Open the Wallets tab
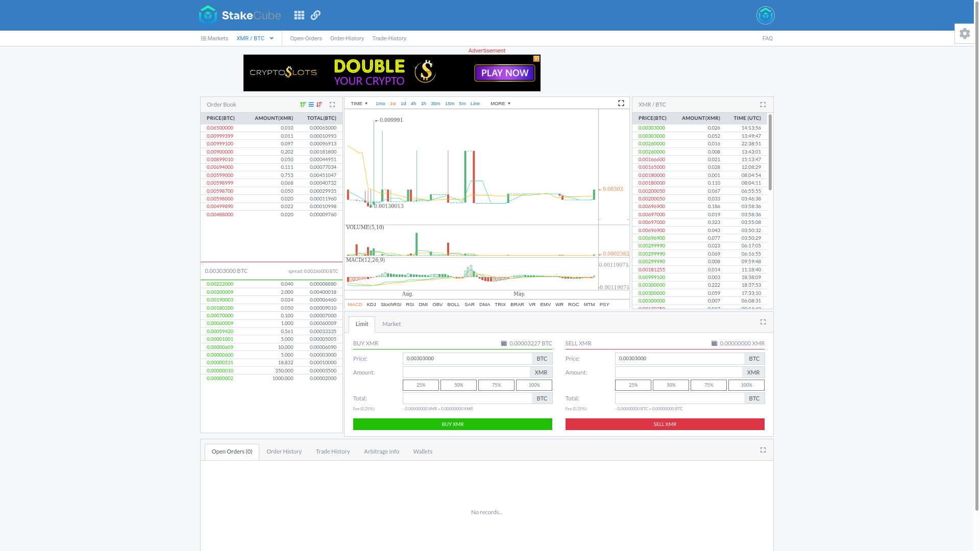 pyautogui.click(x=423, y=452)
